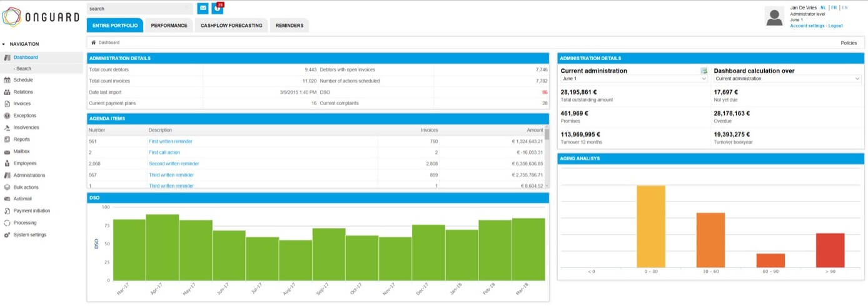Image resolution: width=868 pixels, height=308 pixels.
Task: Click the Apr-17 bar in DSO chart
Action: (x=162, y=247)
